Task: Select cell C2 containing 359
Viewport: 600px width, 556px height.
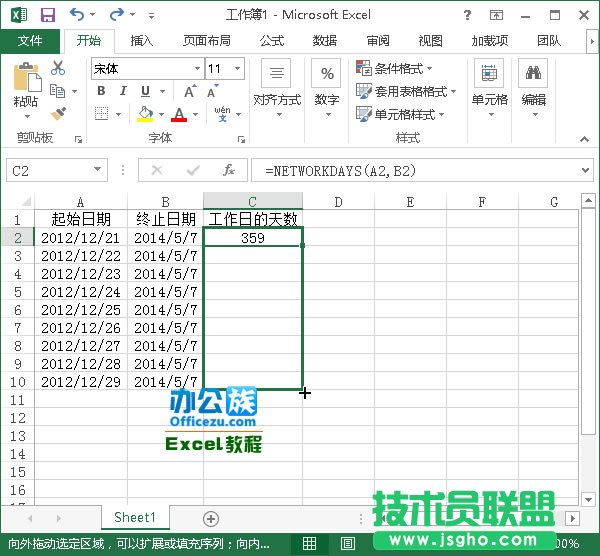Action: coord(252,238)
